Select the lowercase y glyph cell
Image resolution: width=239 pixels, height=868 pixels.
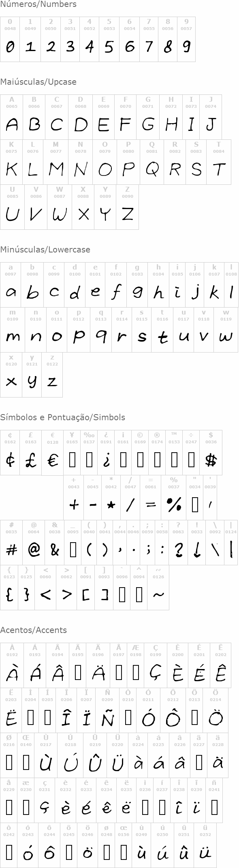32,375
